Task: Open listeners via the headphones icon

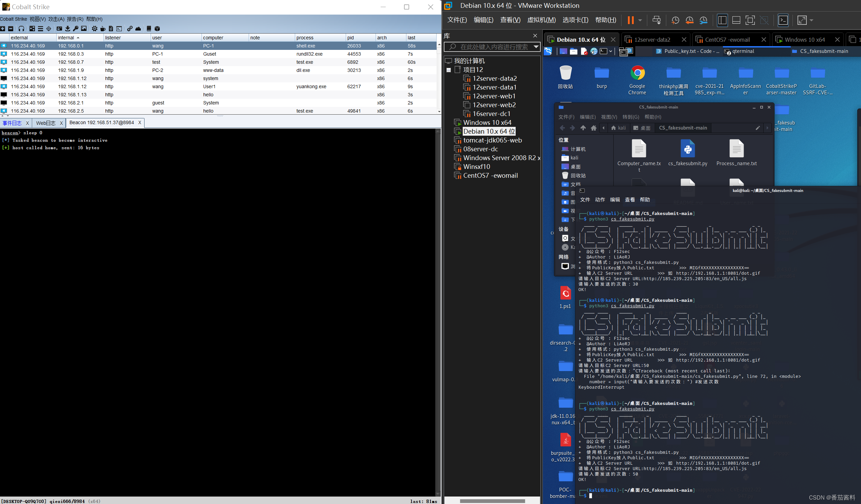Action: [x=21, y=29]
